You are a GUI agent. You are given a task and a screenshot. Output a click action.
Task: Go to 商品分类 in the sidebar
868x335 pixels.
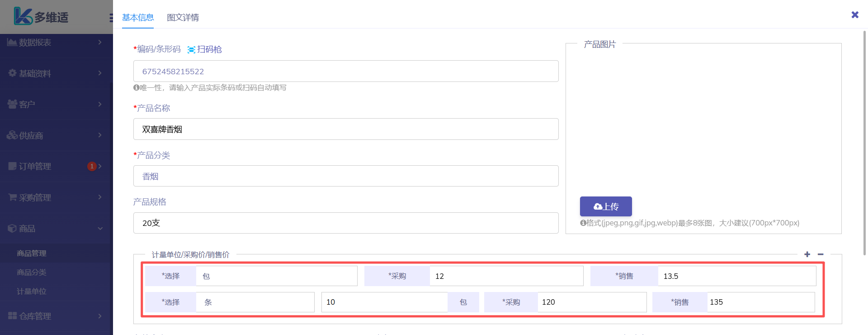(x=32, y=273)
